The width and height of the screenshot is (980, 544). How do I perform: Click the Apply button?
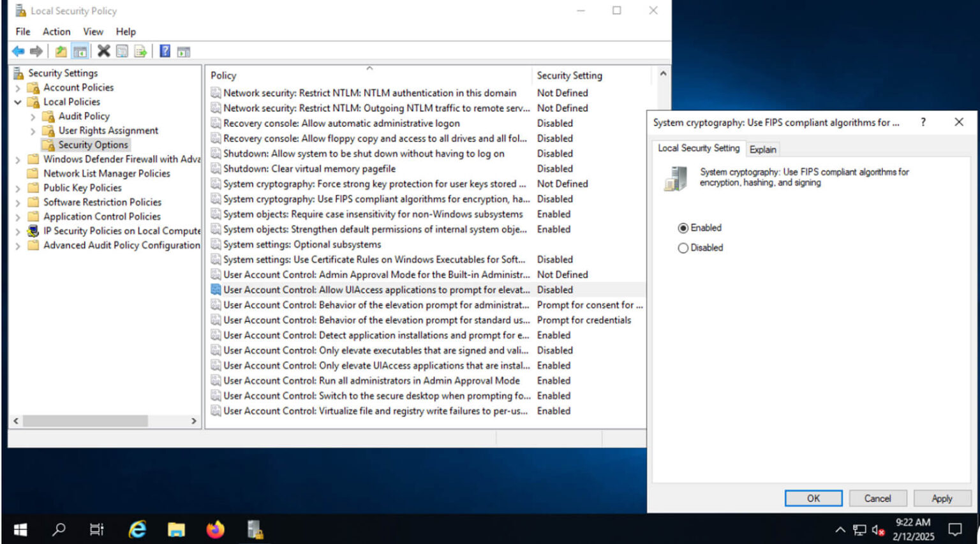[x=941, y=498]
